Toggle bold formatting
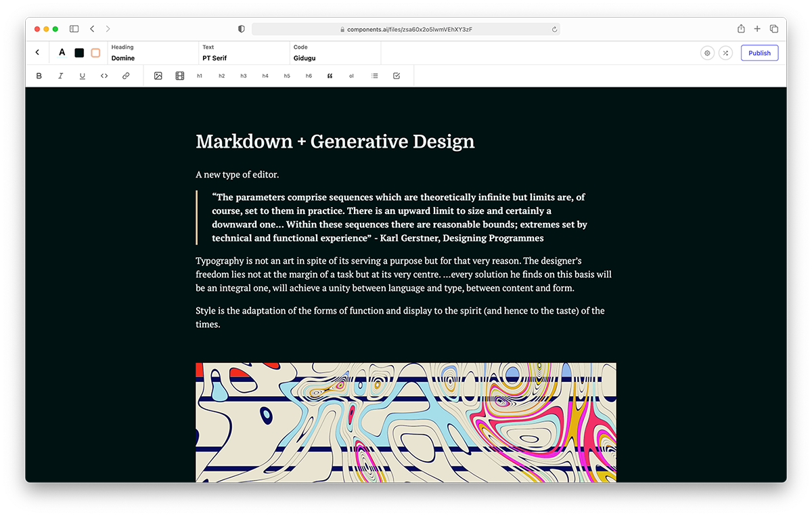Screen dimensions: 812x516 pos(39,76)
